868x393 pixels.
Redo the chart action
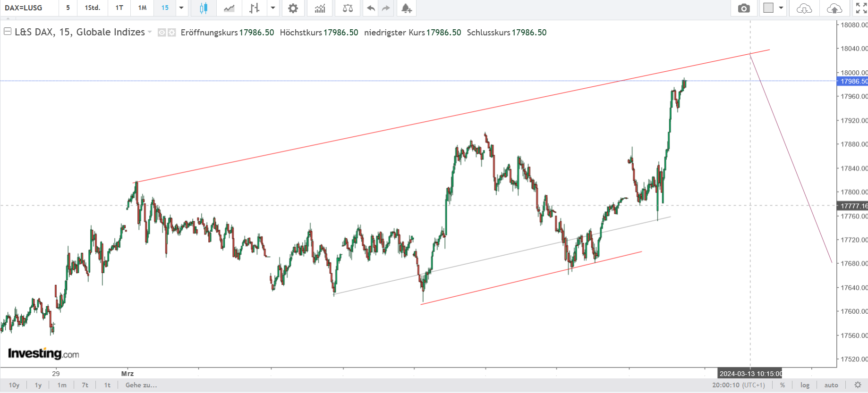click(x=386, y=8)
